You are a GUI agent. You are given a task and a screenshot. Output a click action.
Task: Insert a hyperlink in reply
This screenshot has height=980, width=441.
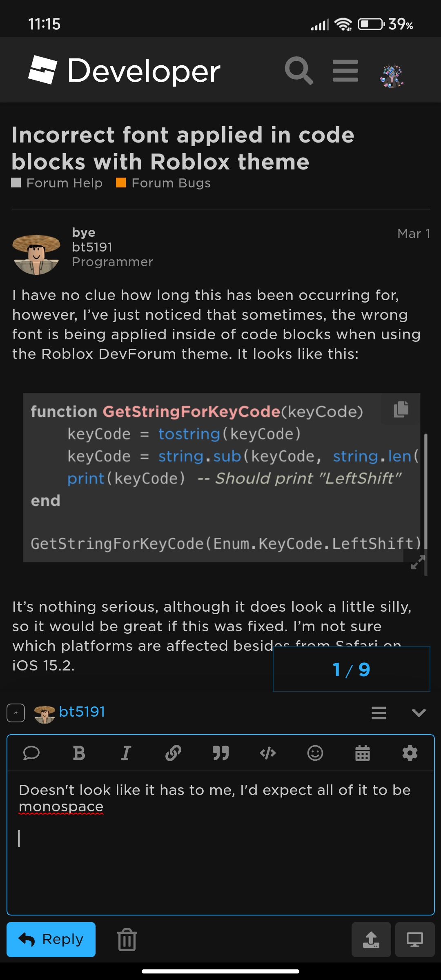[173, 753]
